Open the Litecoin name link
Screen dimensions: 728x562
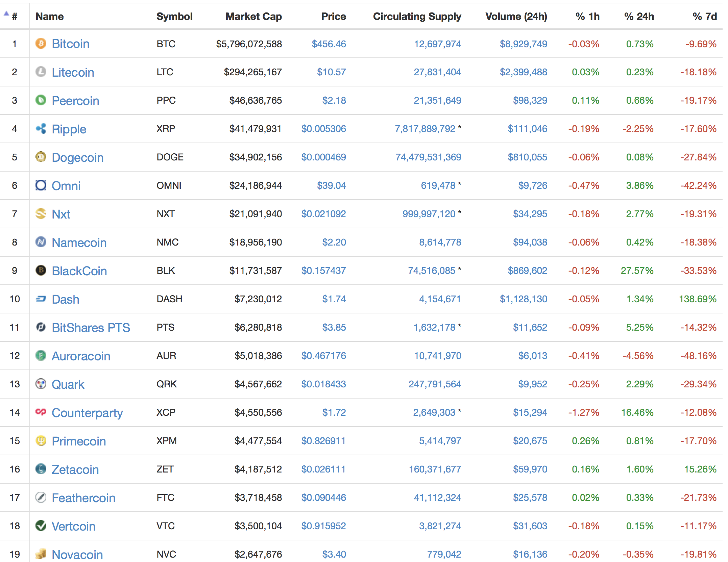point(73,72)
